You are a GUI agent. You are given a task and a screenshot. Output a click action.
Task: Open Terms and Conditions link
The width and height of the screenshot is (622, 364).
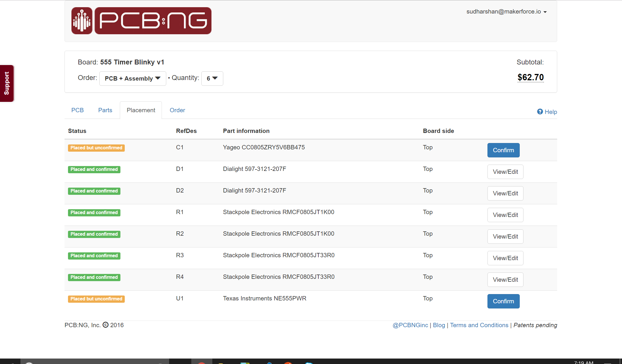(479, 325)
